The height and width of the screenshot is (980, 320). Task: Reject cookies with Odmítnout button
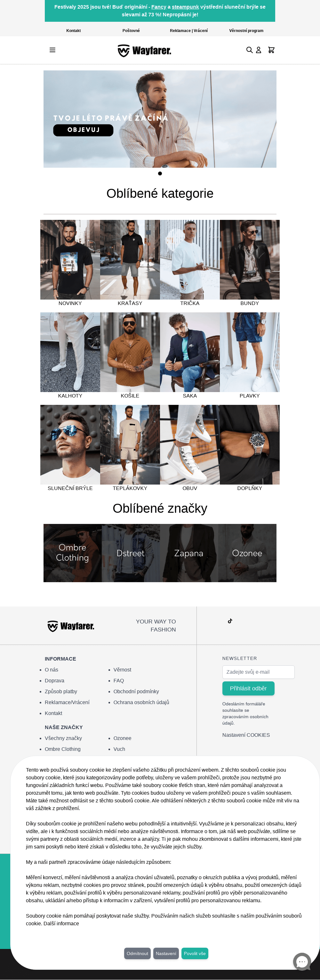click(137, 953)
